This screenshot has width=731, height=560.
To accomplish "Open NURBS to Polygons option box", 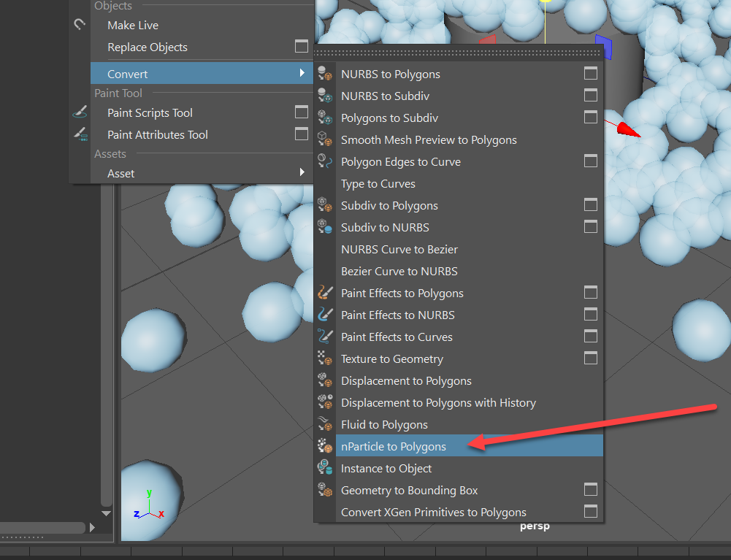I will 591,73.
